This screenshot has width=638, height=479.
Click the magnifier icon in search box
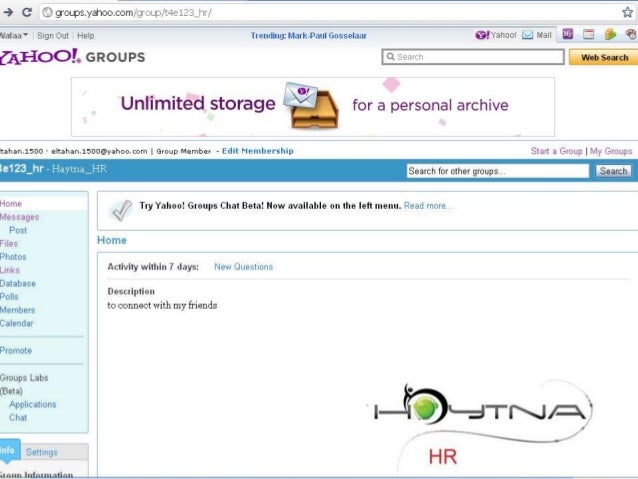tap(390, 57)
